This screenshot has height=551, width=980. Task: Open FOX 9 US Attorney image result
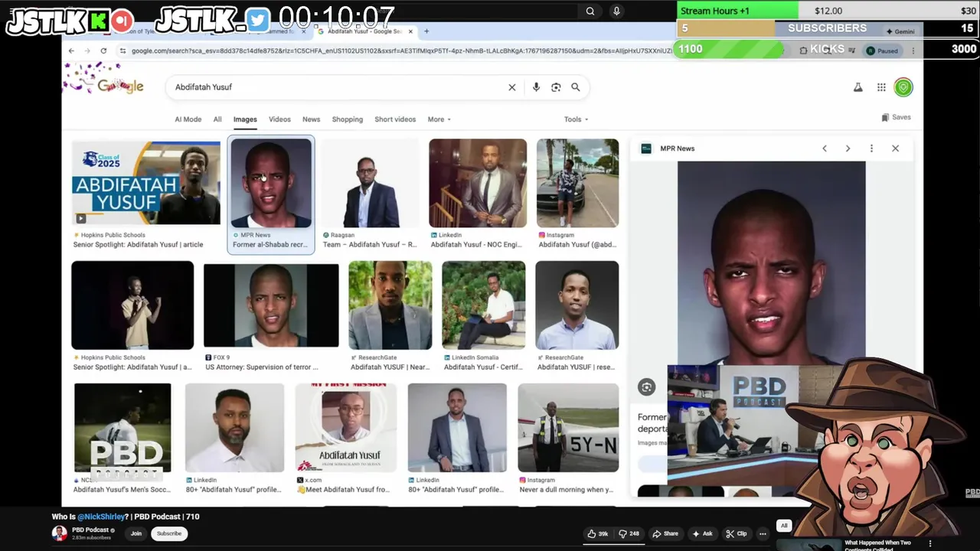click(271, 305)
